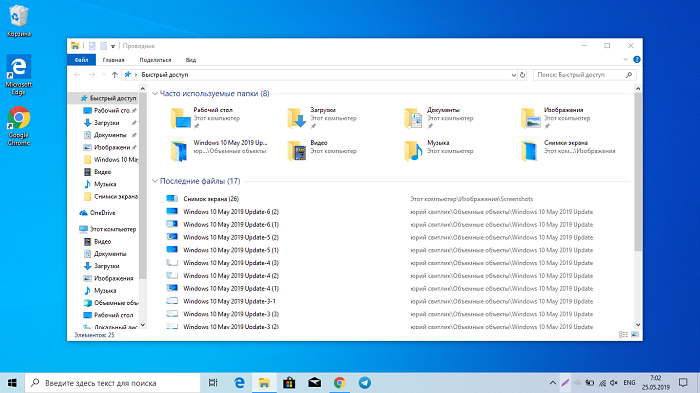Switch to the Вид ribbon tab
Screen dimensions: 700x393
[x=191, y=60]
